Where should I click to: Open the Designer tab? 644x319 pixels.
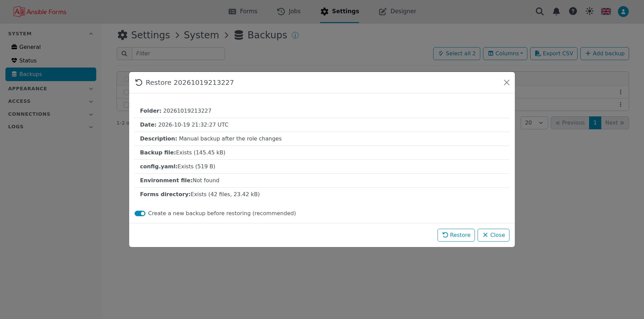click(398, 11)
